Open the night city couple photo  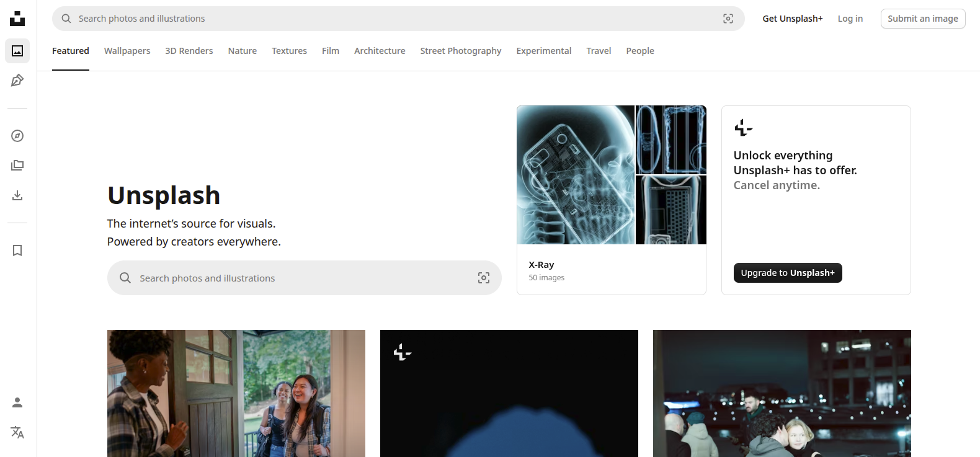(x=782, y=393)
